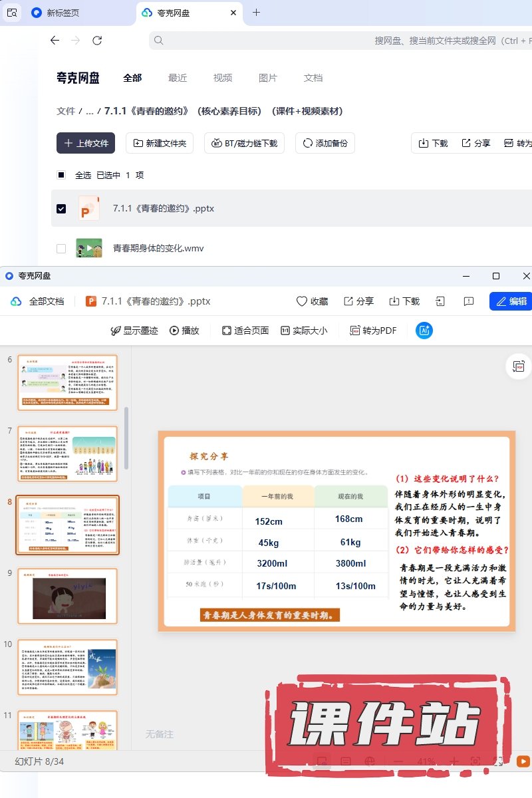Select slide 9 thumbnail
The height and width of the screenshot is (798, 532).
click(67, 596)
